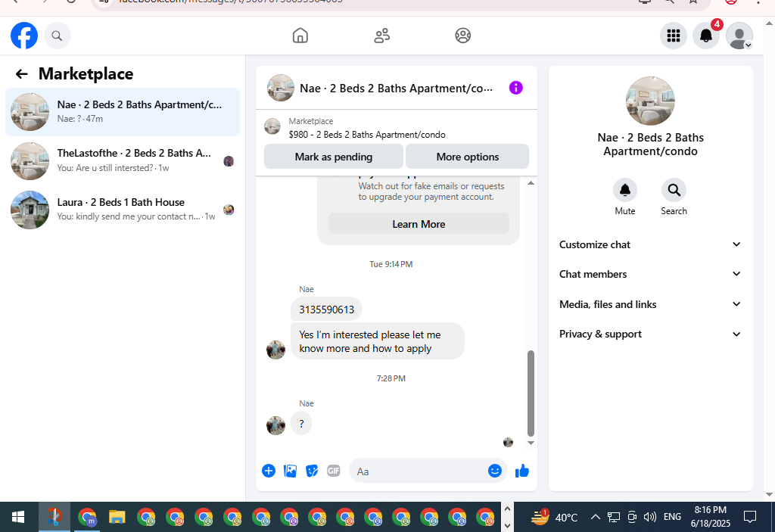Click conversation header title Nae 2 Beds
The width and height of the screenshot is (775, 532).
coord(396,89)
